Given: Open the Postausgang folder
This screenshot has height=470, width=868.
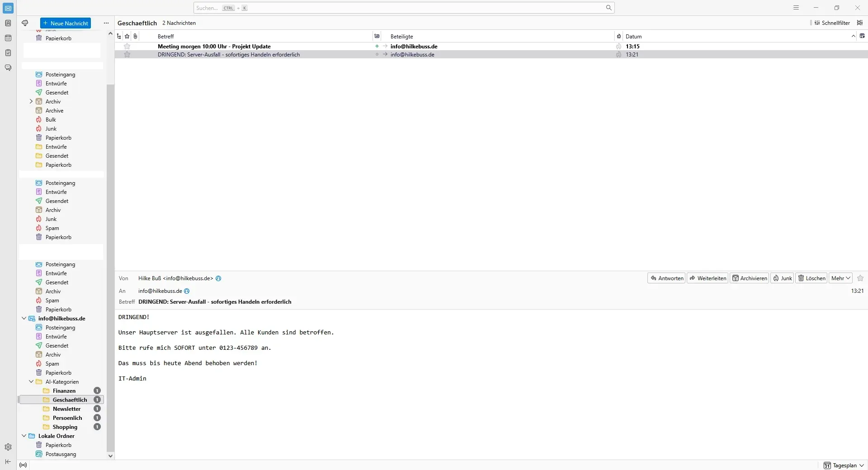Looking at the screenshot, I should click(x=61, y=454).
